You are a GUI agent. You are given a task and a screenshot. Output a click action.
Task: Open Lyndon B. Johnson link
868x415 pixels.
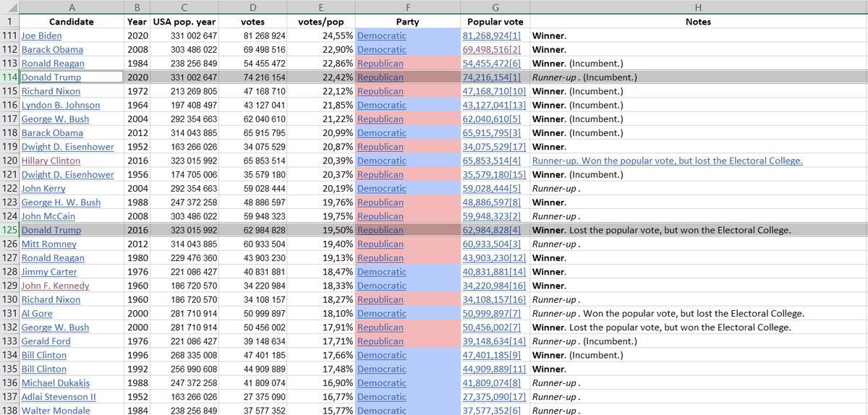coord(61,105)
